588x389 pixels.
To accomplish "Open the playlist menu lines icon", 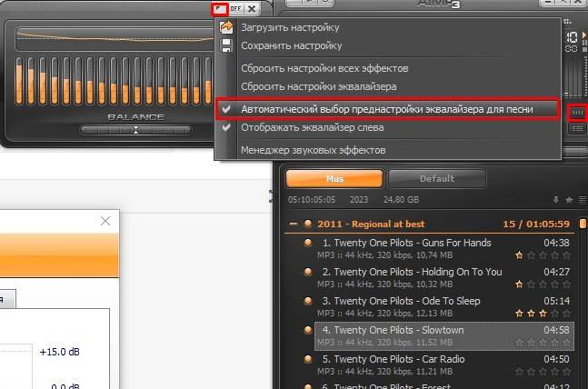I will tap(583, 200).
